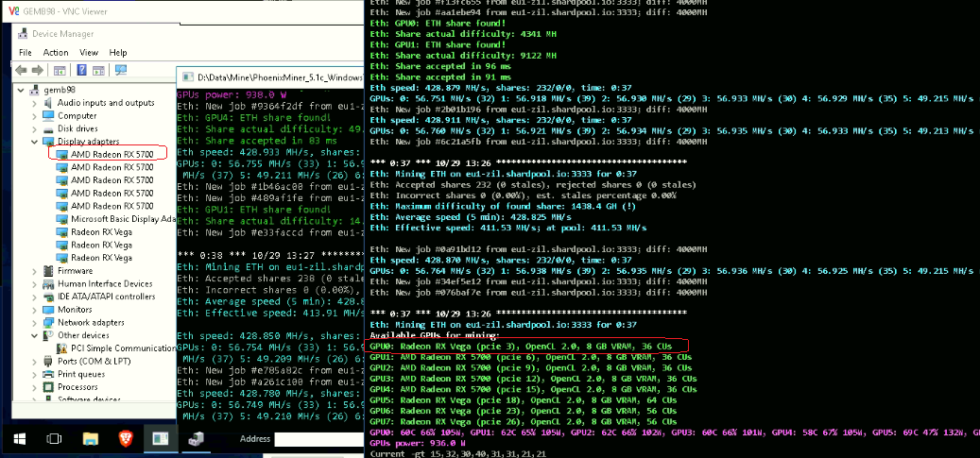This screenshot has width=980, height=458.
Task: Expand the Firmware node
Action: pos(35,271)
